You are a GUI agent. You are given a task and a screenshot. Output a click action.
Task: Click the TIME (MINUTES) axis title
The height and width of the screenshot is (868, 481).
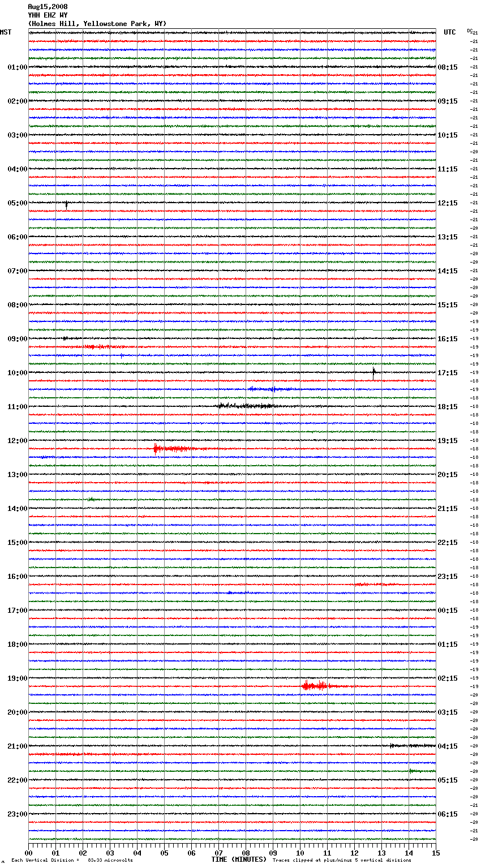[x=239, y=860]
